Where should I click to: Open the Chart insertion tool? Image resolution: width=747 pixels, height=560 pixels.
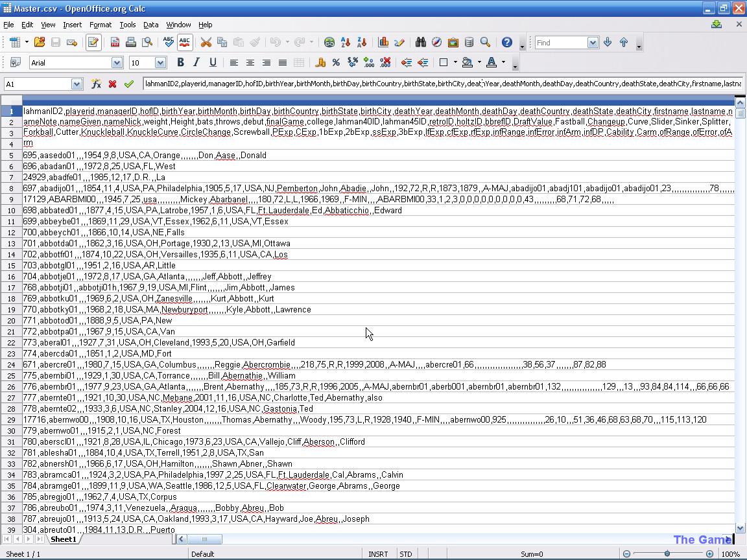(383, 42)
